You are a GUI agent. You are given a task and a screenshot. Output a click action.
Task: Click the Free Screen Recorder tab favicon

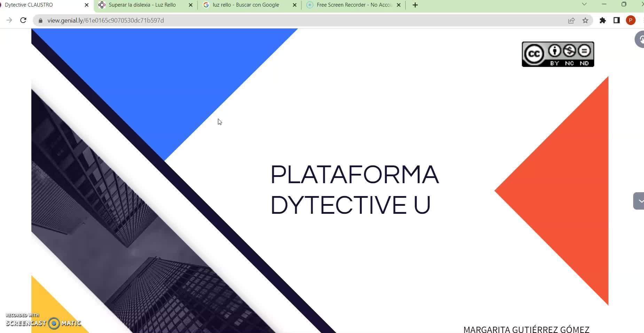pos(310,5)
